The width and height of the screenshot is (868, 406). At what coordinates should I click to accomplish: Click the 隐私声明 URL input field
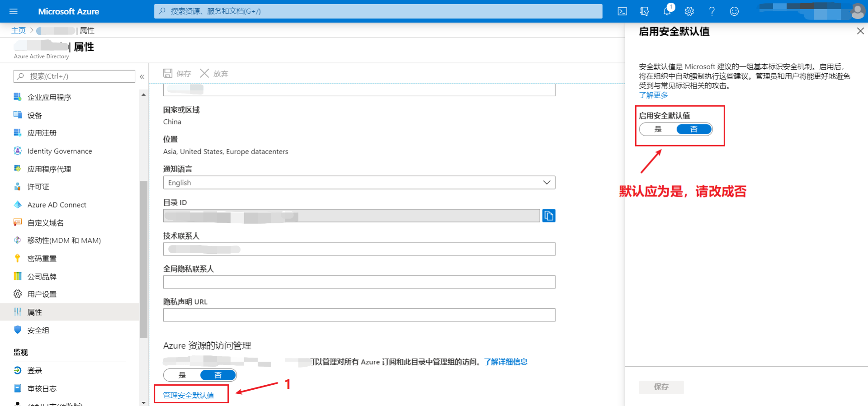pyautogui.click(x=359, y=315)
